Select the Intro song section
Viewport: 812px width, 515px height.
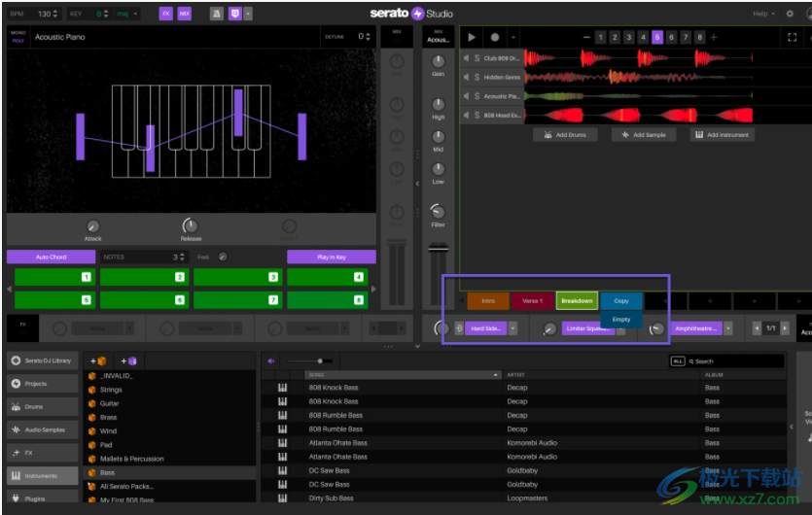[488, 300]
